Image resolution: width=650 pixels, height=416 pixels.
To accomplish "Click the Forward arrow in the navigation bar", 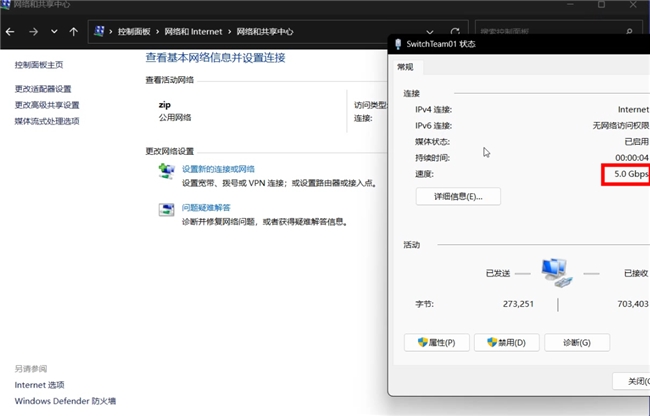I will [34, 31].
